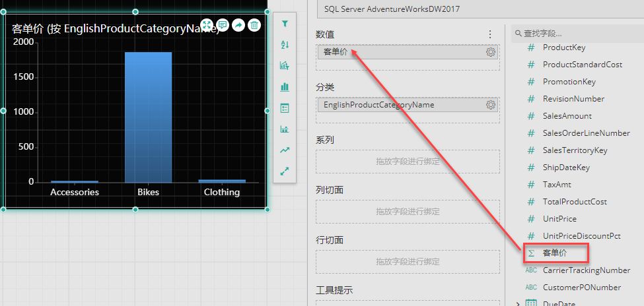
Task: Click the 列切面 drop zone
Action: tap(408, 212)
